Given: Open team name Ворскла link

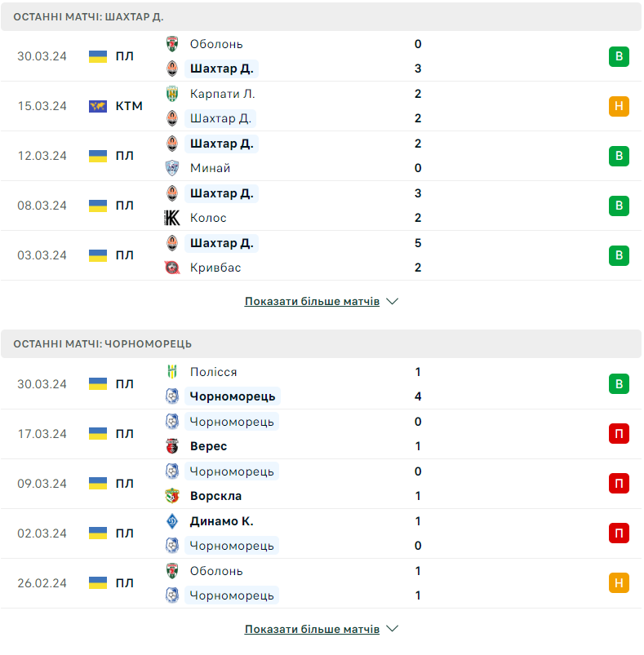Looking at the screenshot, I should tap(215, 496).
